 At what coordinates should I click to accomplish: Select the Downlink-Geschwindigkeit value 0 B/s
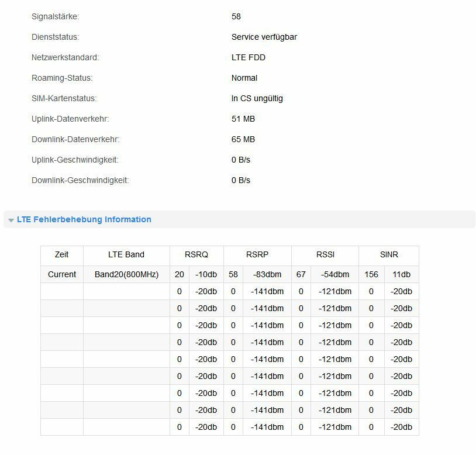[x=241, y=180]
